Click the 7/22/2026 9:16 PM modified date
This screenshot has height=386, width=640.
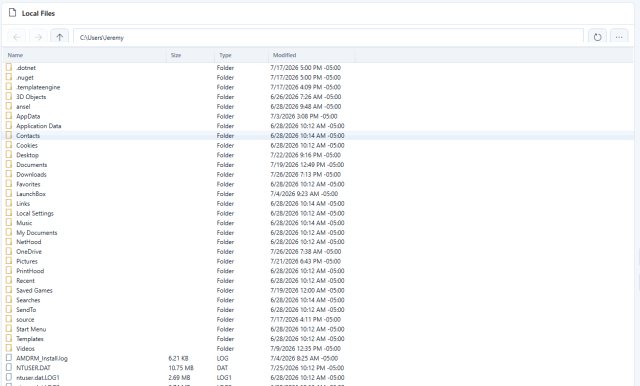306,155
